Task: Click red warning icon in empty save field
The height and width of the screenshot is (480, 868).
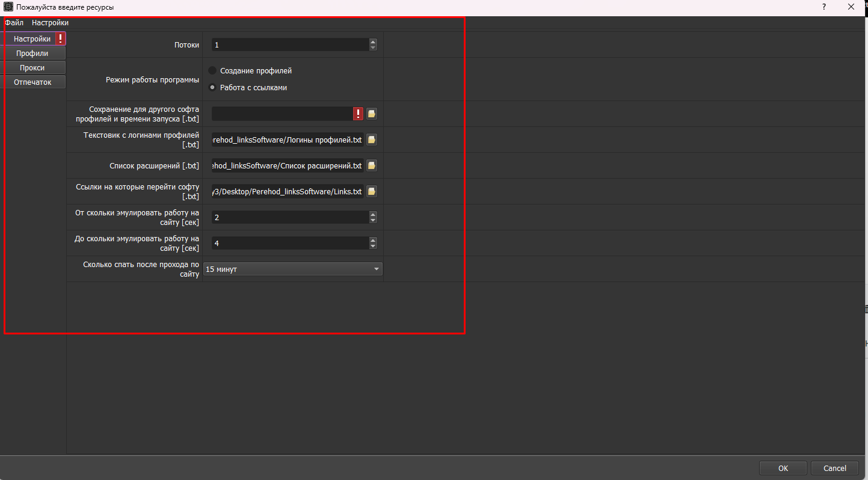Action: [x=359, y=114]
